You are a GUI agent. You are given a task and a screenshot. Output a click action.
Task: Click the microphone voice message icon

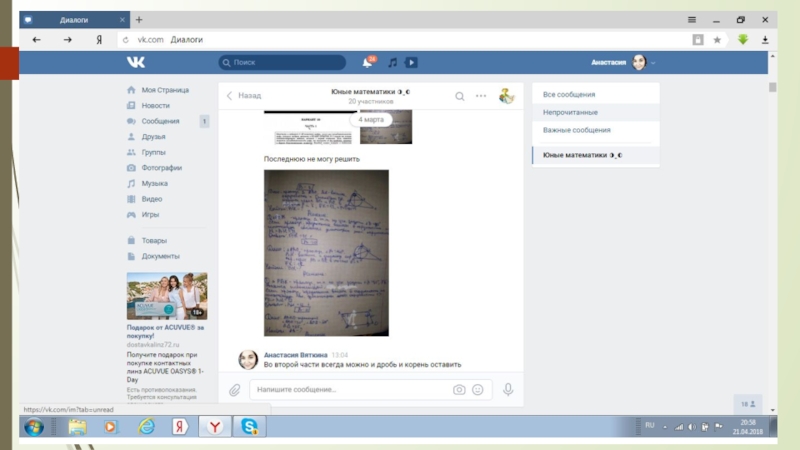click(508, 390)
